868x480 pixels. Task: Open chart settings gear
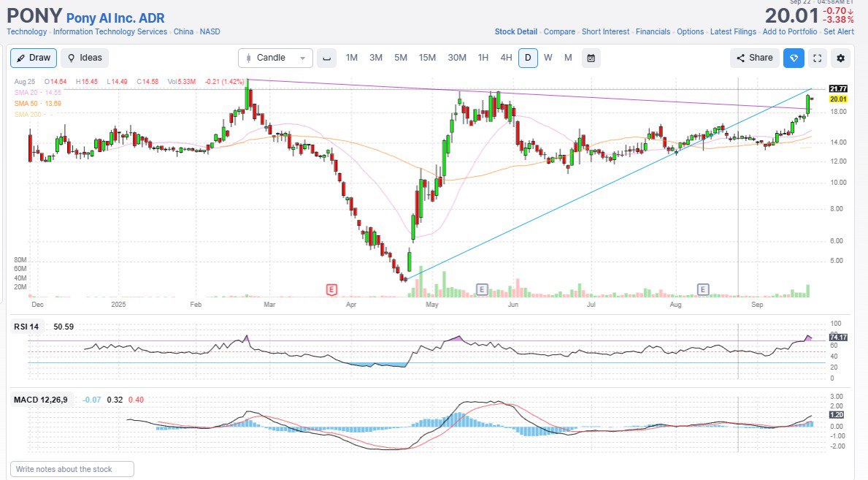click(x=840, y=58)
